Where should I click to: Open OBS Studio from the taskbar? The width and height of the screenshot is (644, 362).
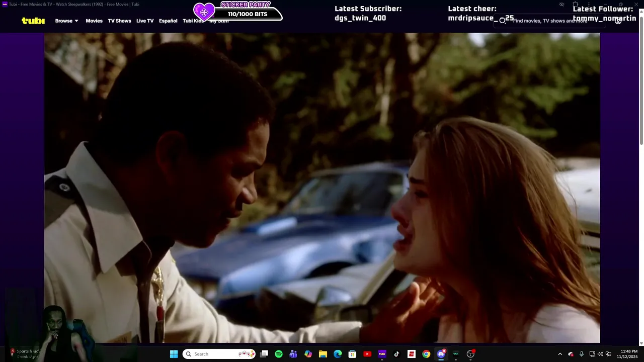[x=470, y=354]
